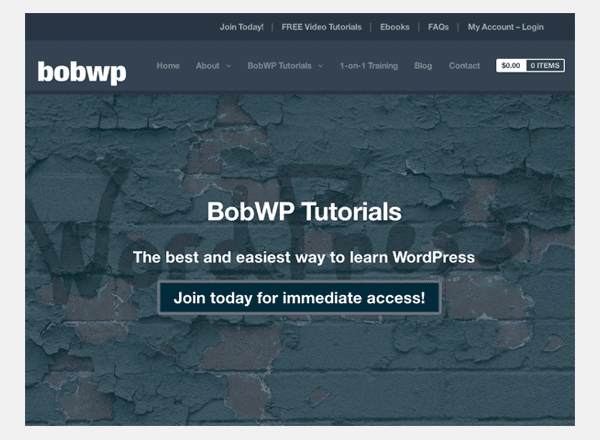
Task: Open FREE Video Tutorials link
Action: coord(321,27)
